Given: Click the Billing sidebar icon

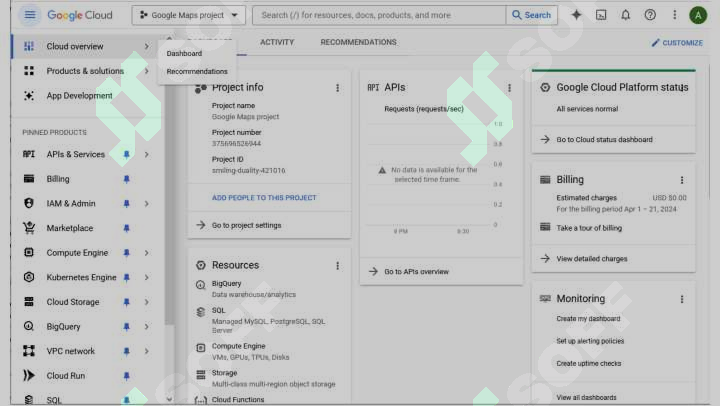Looking at the screenshot, I should coord(29,179).
